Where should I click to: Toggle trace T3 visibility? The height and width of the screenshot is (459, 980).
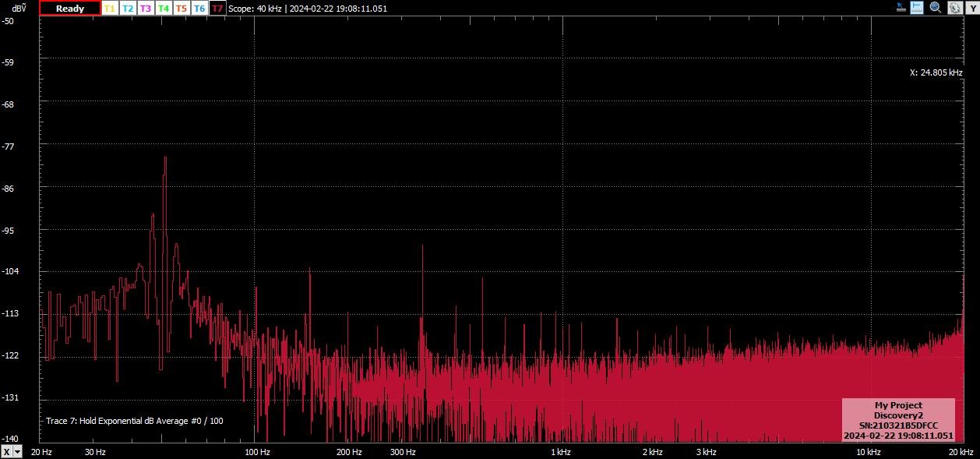tap(146, 9)
